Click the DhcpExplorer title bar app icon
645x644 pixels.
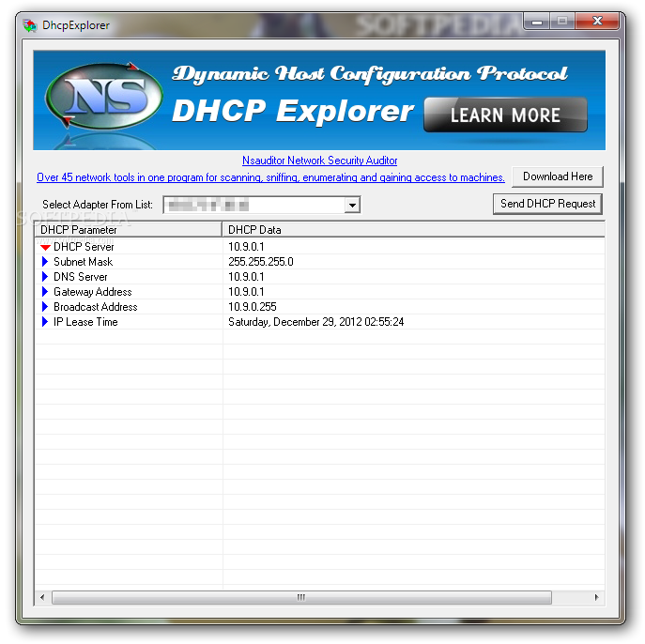30,25
